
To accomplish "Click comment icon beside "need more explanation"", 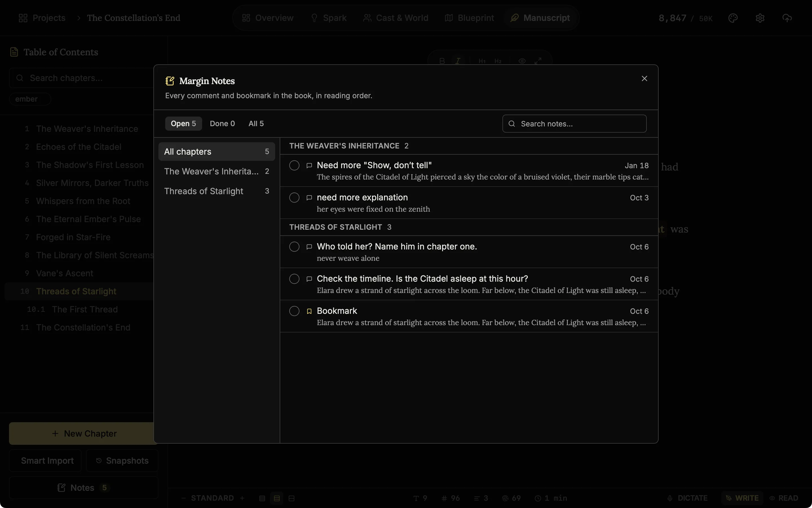I will [309, 198].
